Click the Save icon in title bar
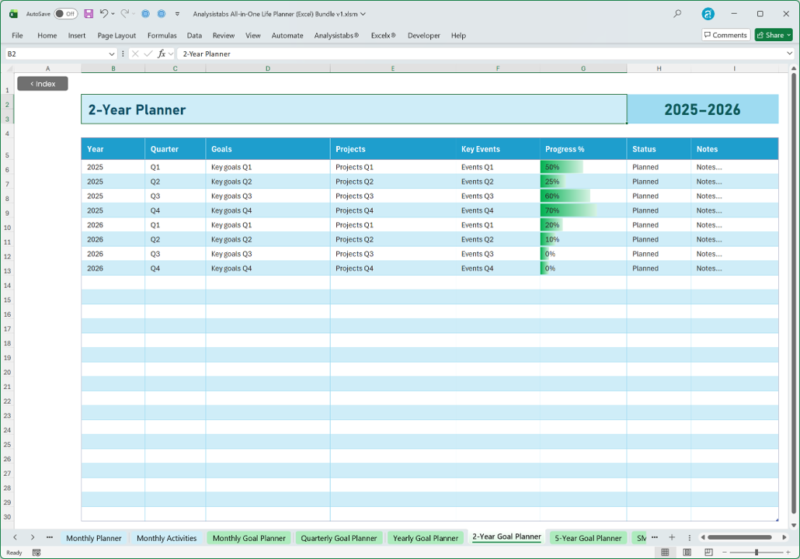The width and height of the screenshot is (800, 559). point(89,14)
